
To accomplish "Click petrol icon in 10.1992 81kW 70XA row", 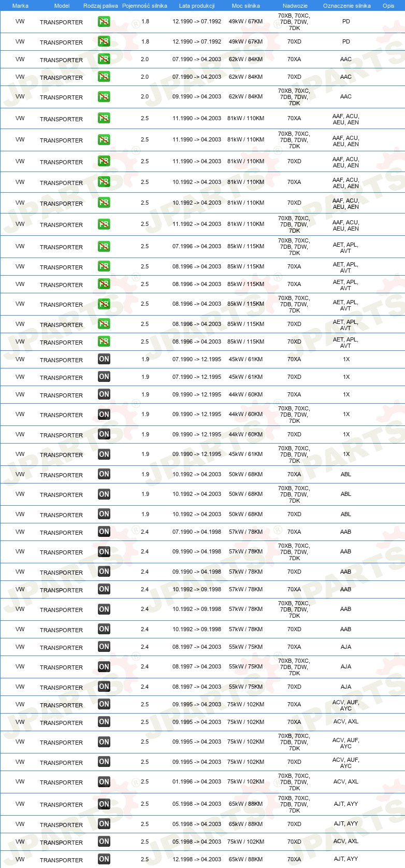I will pyautogui.click(x=104, y=182).
